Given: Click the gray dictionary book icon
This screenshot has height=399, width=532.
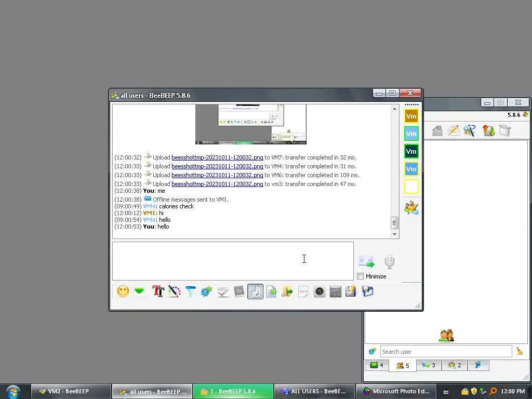Looking at the screenshot, I should coord(239,291).
